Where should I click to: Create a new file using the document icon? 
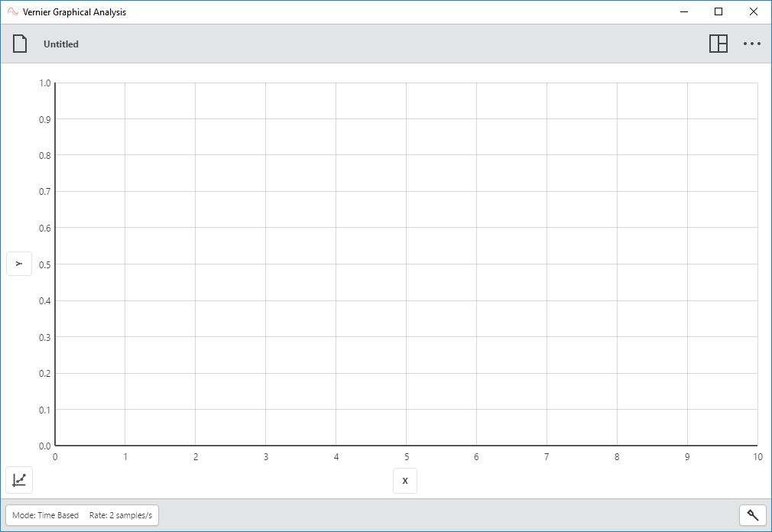tap(20, 44)
